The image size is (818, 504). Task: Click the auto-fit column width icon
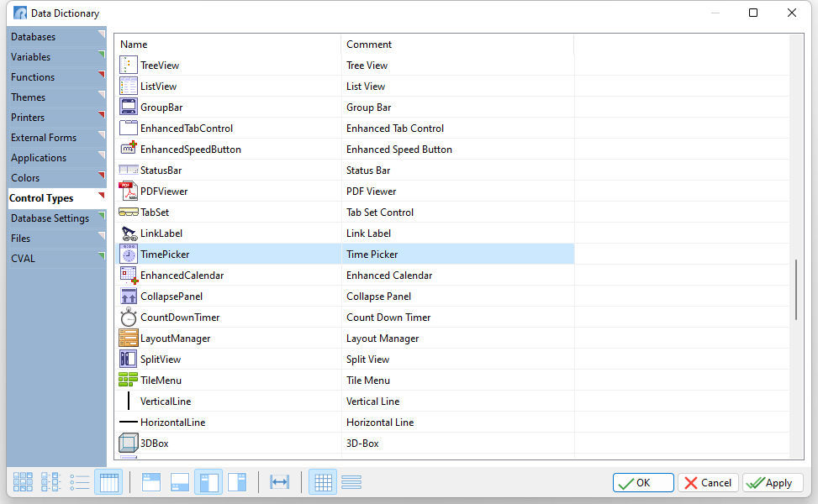(x=280, y=482)
